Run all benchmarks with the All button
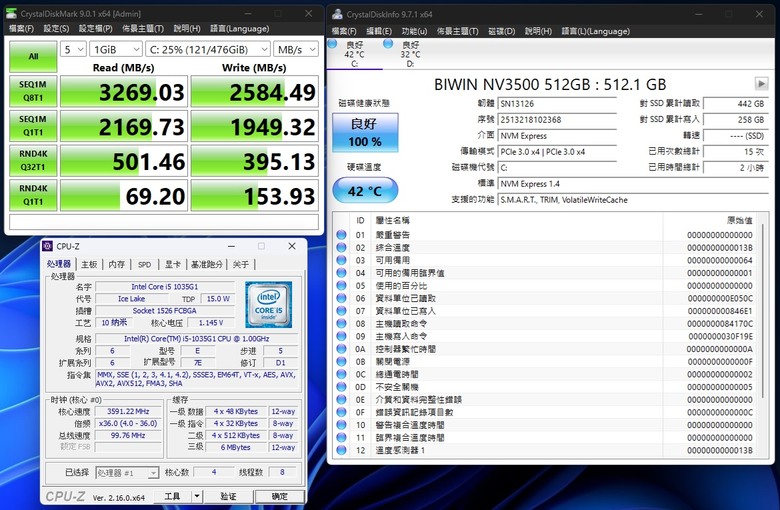Screen dimensions: 780x510 33,56
